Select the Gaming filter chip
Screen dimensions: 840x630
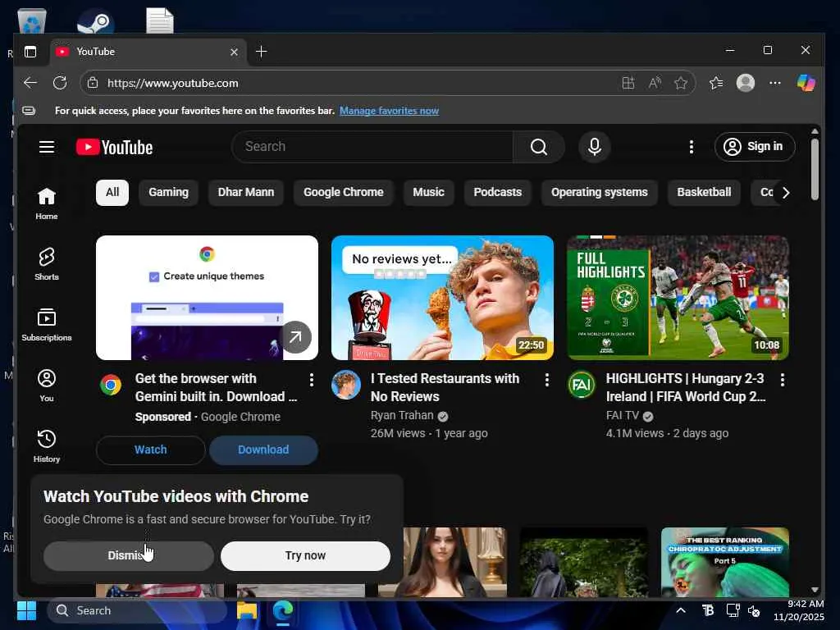(168, 192)
